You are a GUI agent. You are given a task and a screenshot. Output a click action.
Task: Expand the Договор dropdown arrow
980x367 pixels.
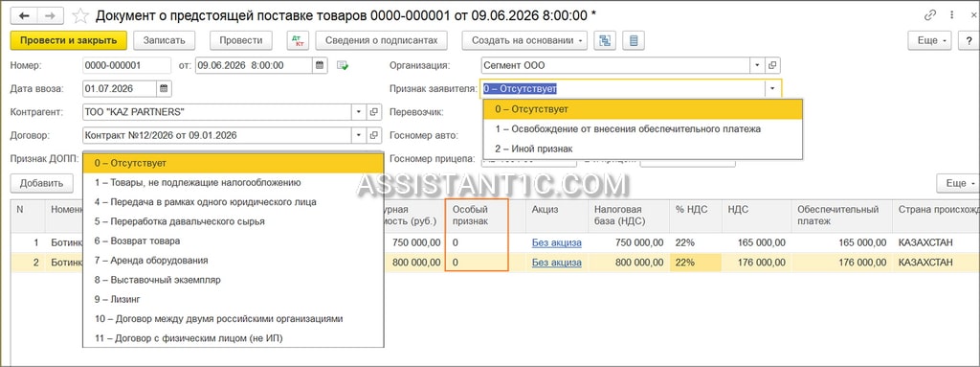pos(359,135)
